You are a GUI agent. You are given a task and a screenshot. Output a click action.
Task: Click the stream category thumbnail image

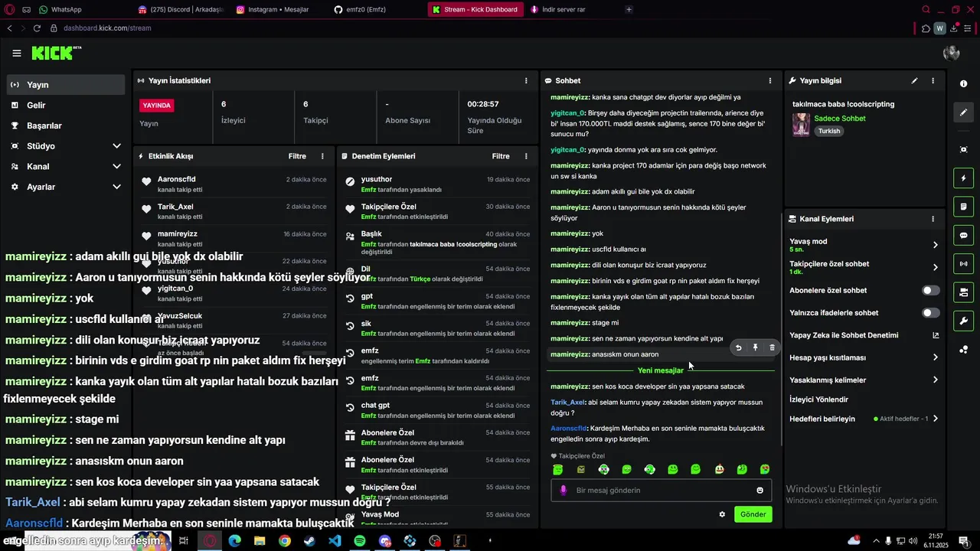point(801,125)
